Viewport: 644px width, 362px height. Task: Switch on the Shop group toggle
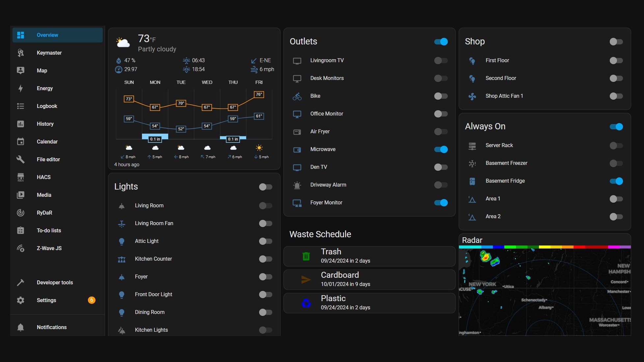(616, 41)
